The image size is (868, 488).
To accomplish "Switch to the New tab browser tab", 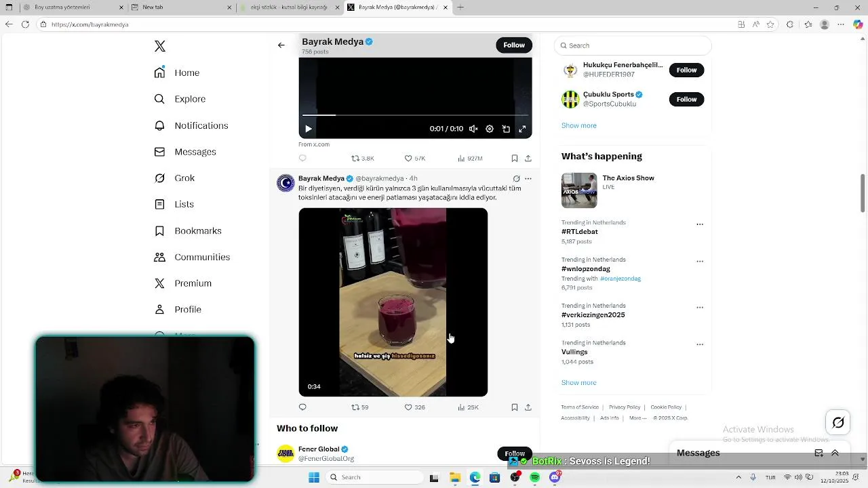I will point(182,7).
